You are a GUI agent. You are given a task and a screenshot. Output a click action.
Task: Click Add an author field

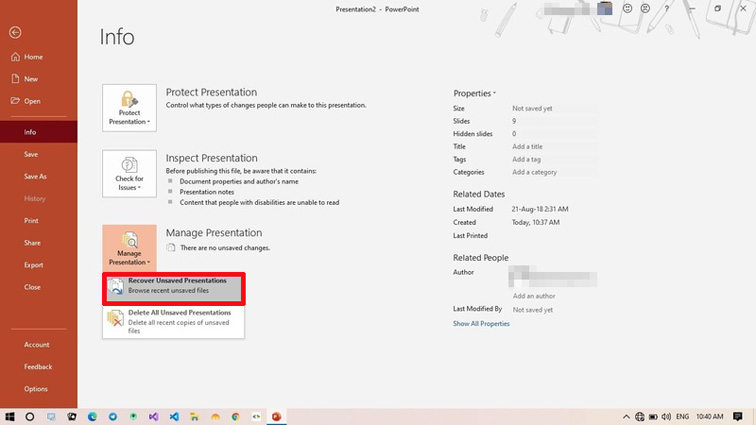pyautogui.click(x=534, y=296)
